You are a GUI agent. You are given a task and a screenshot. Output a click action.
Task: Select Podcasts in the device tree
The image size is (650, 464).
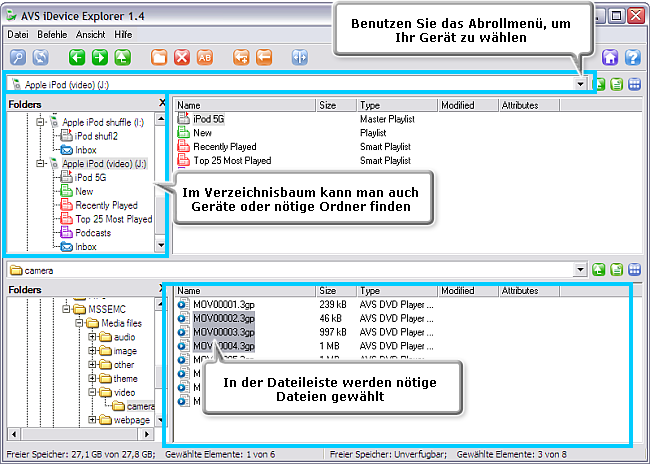(93, 233)
